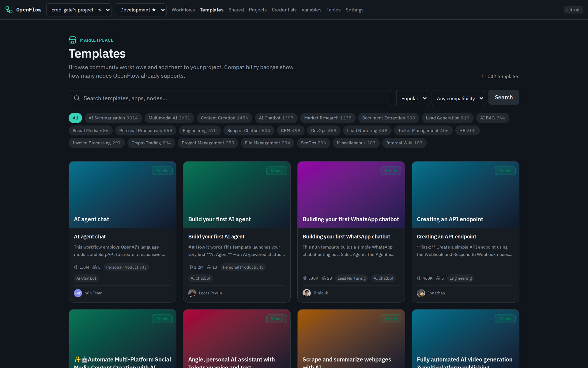Click the search magnifier icon
This screenshot has height=368, width=588.
pos(77,98)
